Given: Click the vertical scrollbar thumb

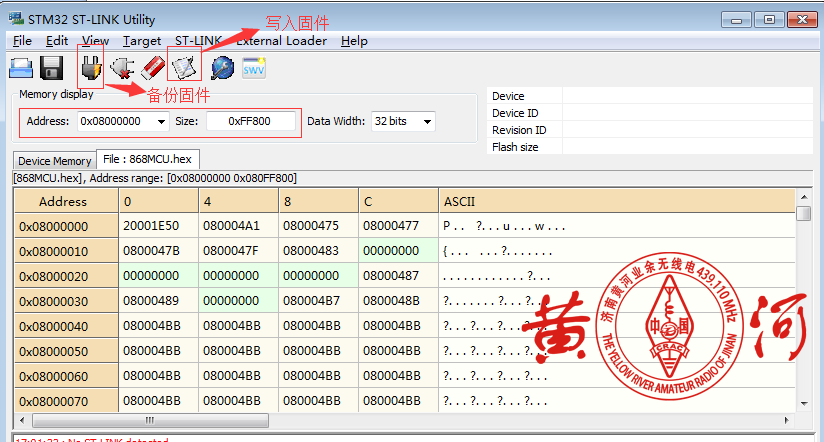Looking at the screenshot, I should pos(804,213).
